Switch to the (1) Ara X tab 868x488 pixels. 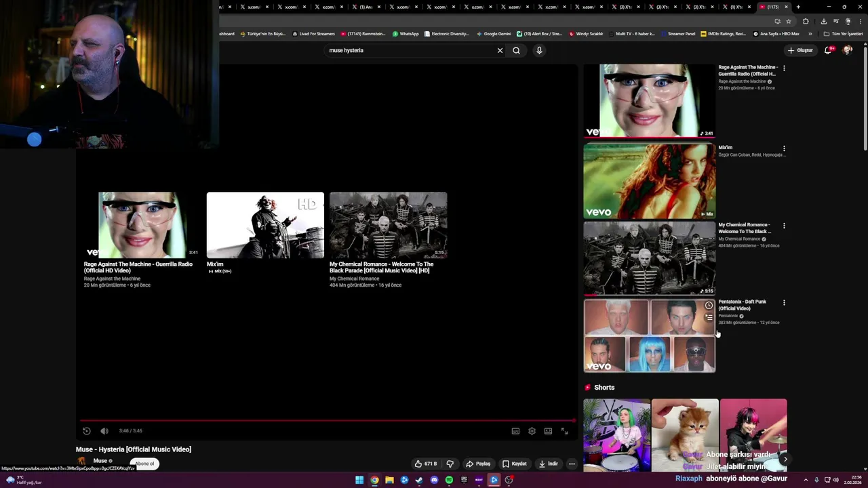366,7
